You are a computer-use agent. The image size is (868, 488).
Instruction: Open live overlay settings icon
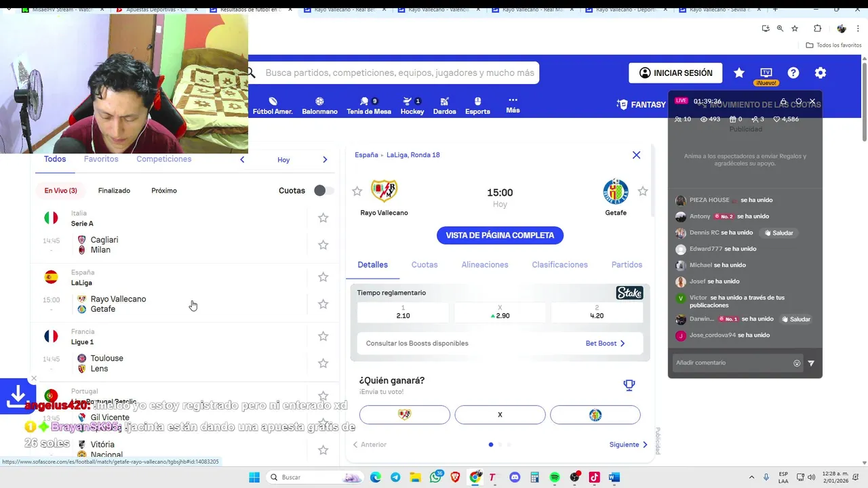798,102
